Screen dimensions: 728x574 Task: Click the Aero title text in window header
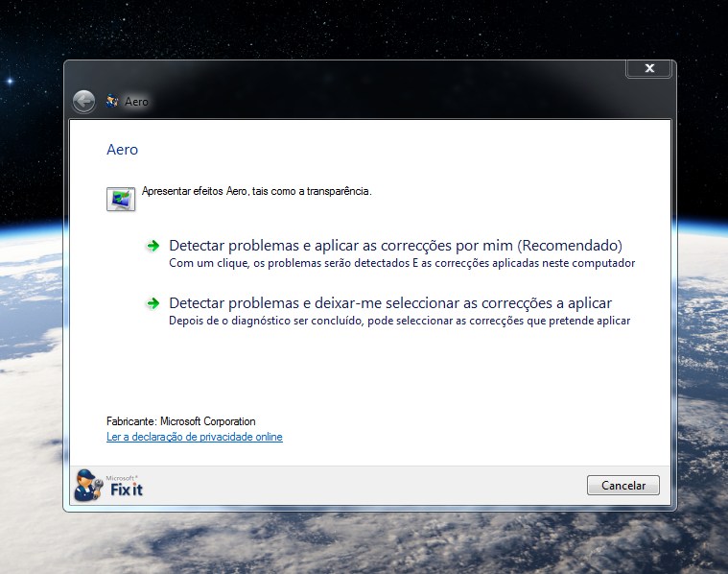click(136, 102)
